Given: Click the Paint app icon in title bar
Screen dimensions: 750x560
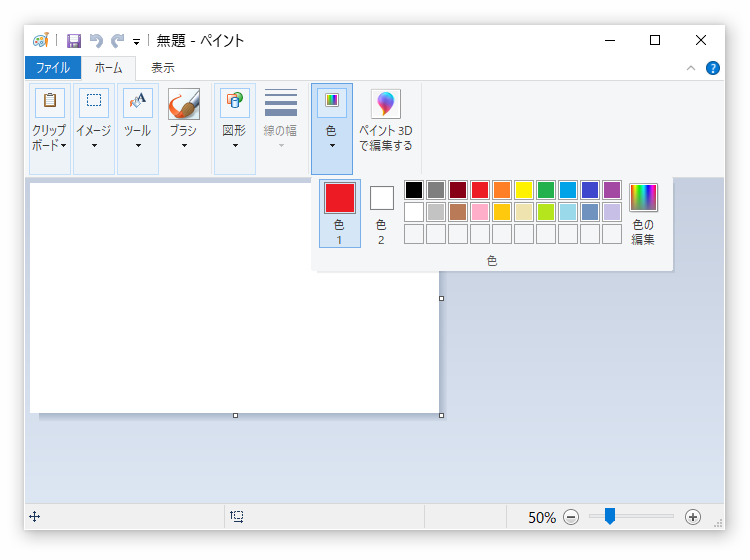Looking at the screenshot, I should pyautogui.click(x=41, y=40).
